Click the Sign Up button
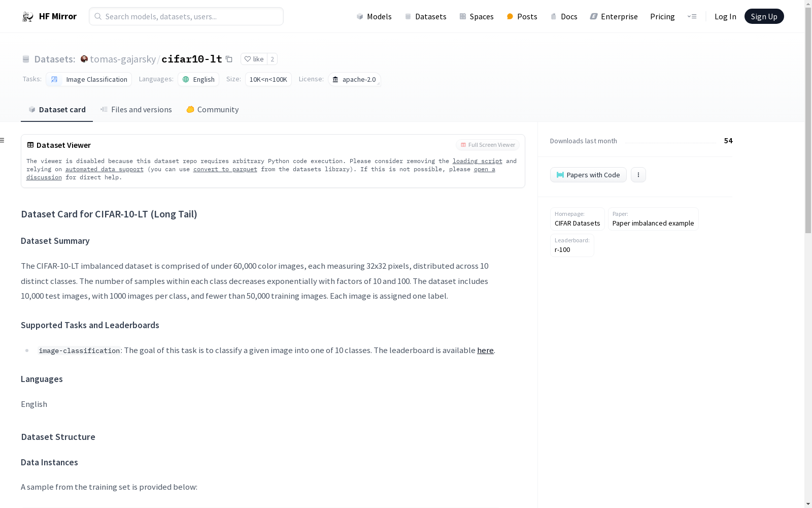This screenshot has height=508, width=812. (764, 16)
